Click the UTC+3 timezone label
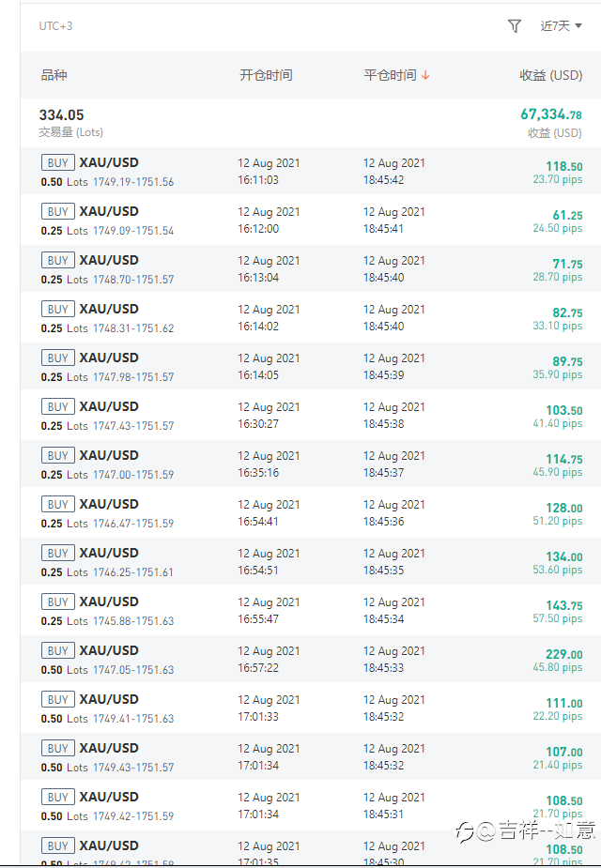 (55, 26)
